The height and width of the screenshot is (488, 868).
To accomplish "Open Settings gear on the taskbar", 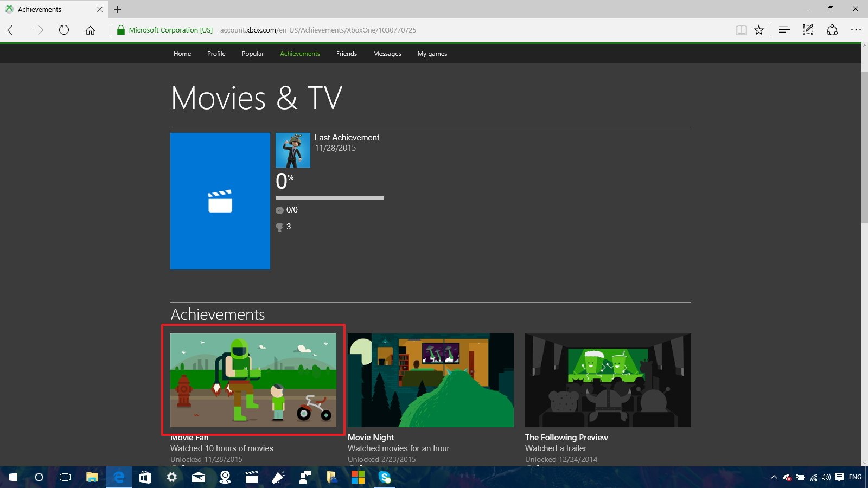I will point(171,477).
